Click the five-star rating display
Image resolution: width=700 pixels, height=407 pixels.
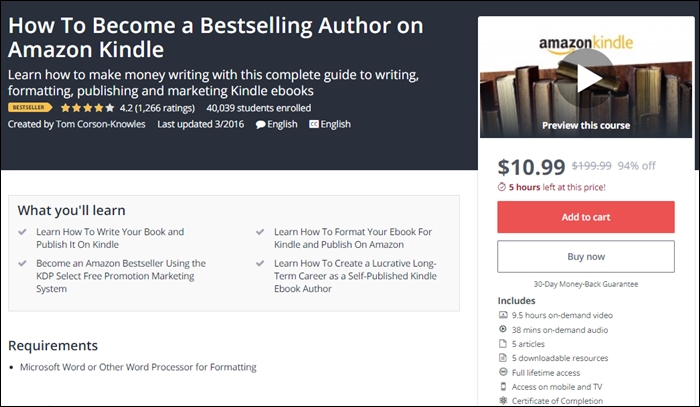[88, 107]
